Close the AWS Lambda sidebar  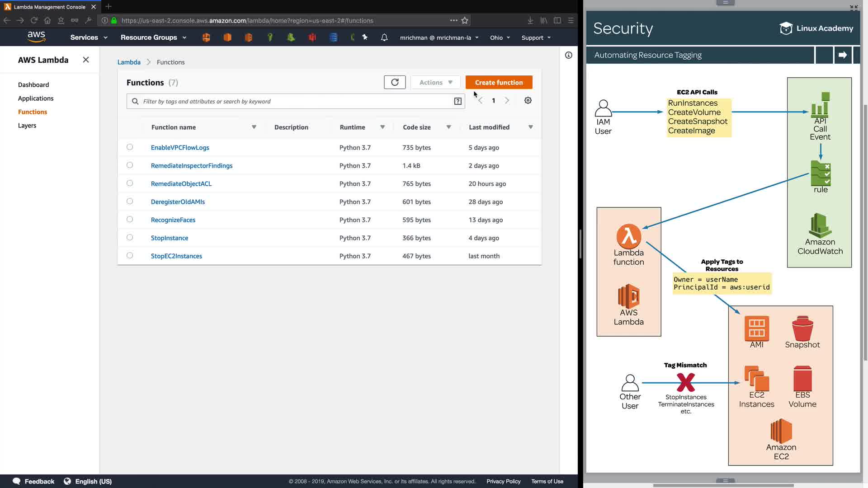[x=86, y=60]
